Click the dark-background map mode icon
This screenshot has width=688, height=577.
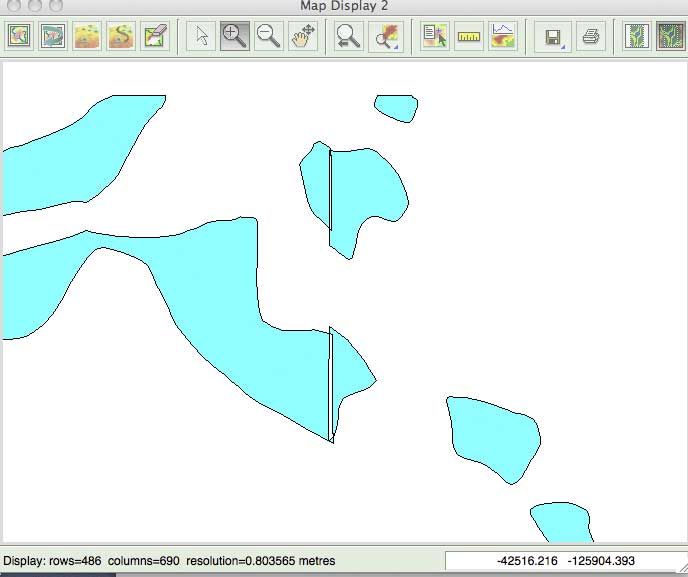click(670, 36)
